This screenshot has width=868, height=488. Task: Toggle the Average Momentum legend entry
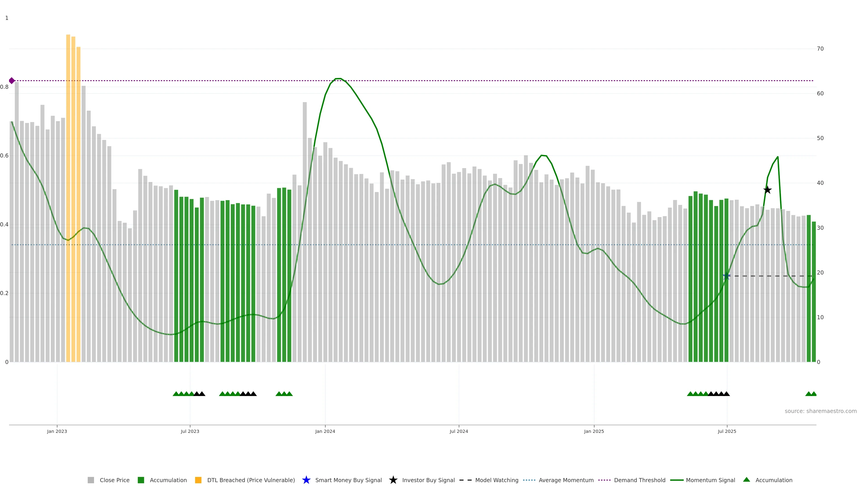click(x=566, y=480)
